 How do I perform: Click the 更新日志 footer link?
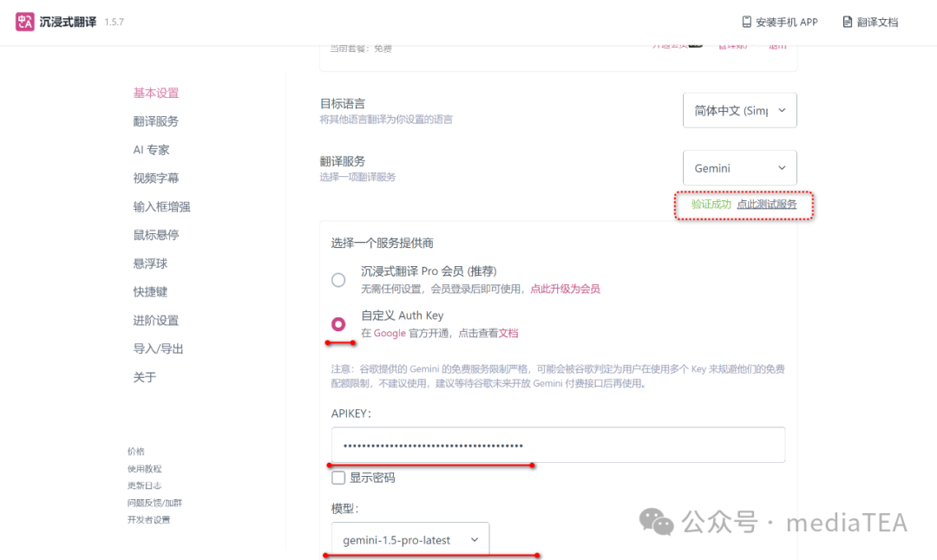click(x=144, y=485)
